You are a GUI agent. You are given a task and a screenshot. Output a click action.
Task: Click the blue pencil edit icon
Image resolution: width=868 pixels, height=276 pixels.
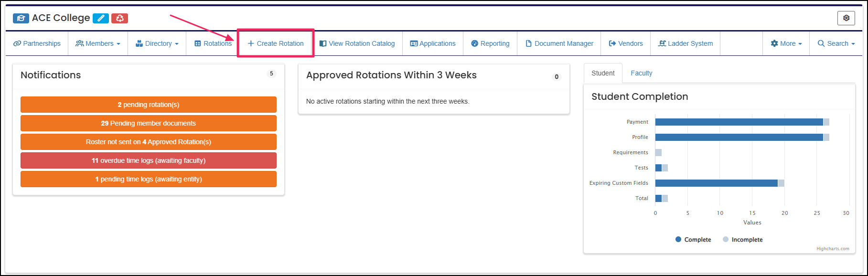(101, 18)
